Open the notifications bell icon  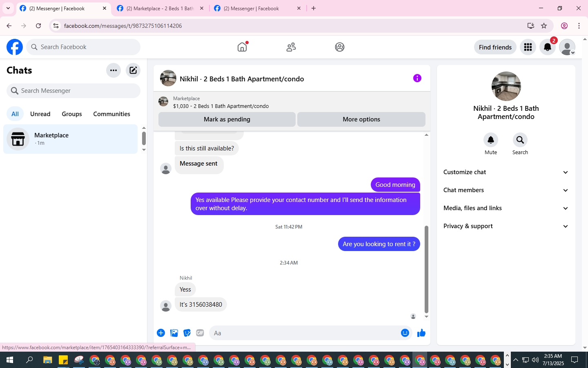tap(548, 47)
